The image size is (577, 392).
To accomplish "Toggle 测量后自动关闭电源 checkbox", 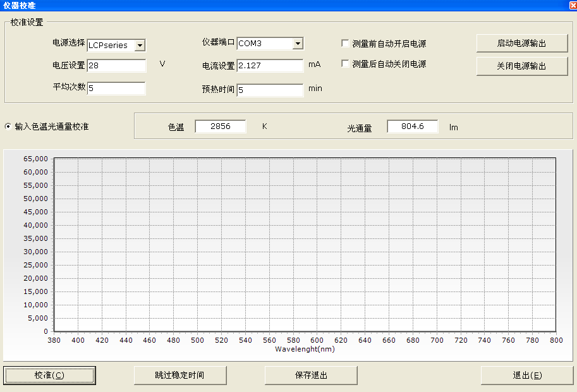I will pos(345,64).
